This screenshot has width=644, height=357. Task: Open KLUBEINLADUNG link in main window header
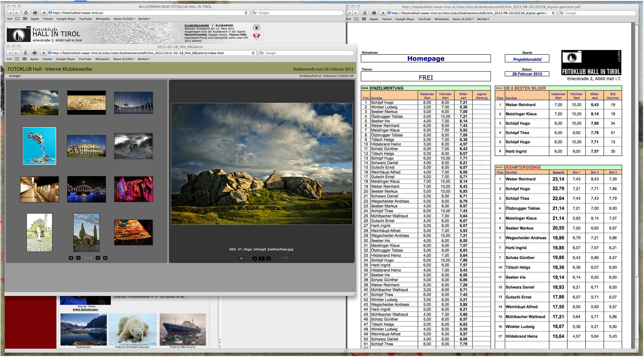pos(197,25)
